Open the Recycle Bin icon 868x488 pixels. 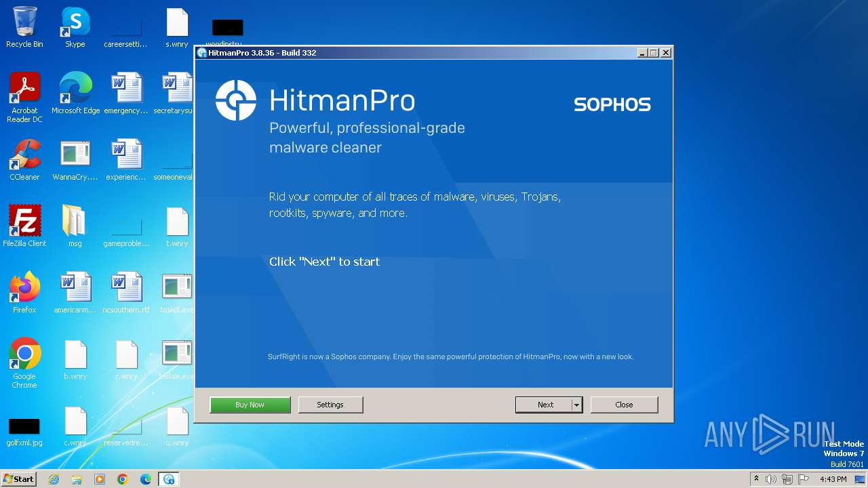24,27
